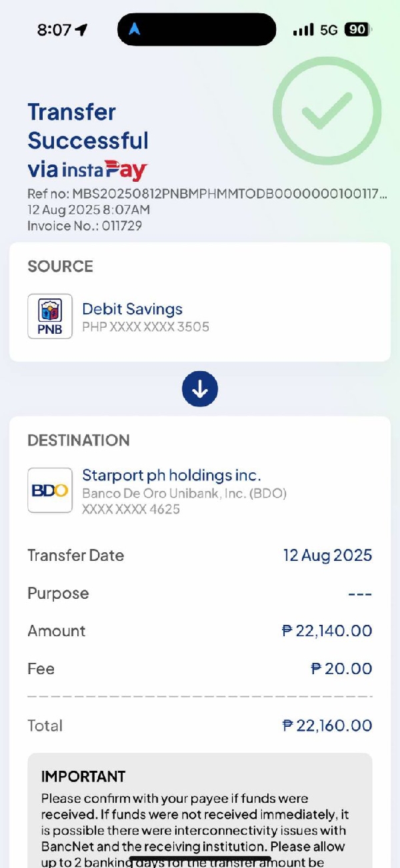The width and height of the screenshot is (400, 868).
Task: Select the Debit Savings source account
Action: pyautogui.click(x=132, y=309)
